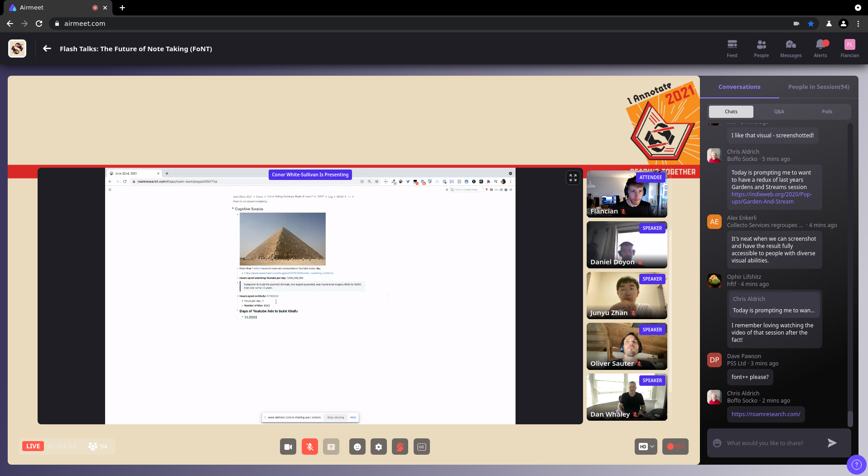Click the camera indicator in address bar

pos(796,24)
